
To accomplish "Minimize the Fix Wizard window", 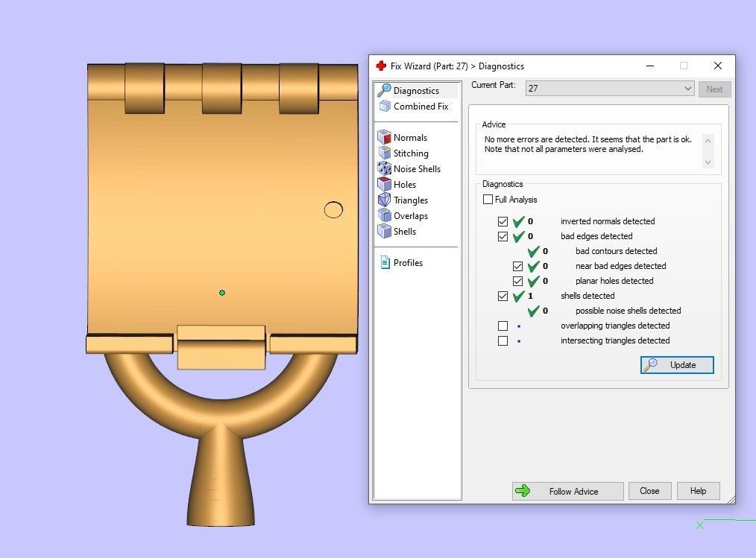I will [x=650, y=66].
